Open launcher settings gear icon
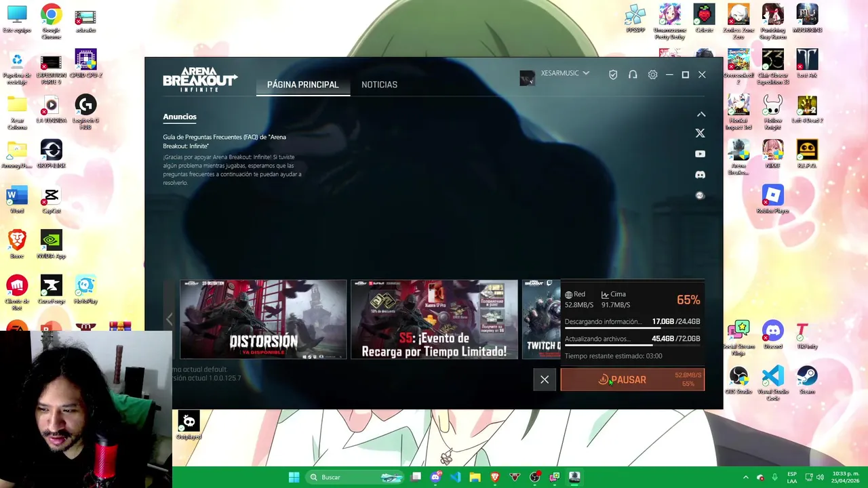Image resolution: width=868 pixels, height=488 pixels. [x=652, y=75]
